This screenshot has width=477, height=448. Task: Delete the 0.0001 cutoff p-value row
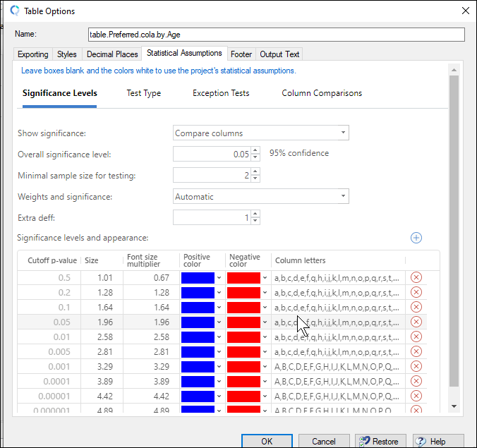click(x=416, y=381)
